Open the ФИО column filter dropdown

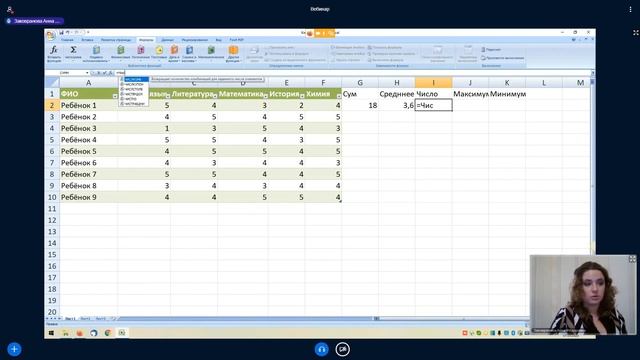click(115, 96)
